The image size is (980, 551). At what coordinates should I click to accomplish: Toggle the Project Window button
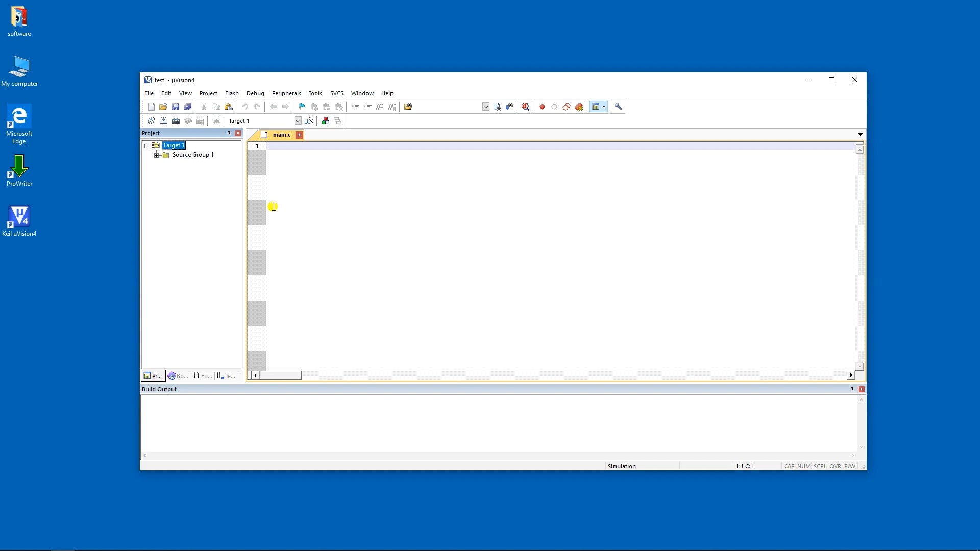coord(595,107)
